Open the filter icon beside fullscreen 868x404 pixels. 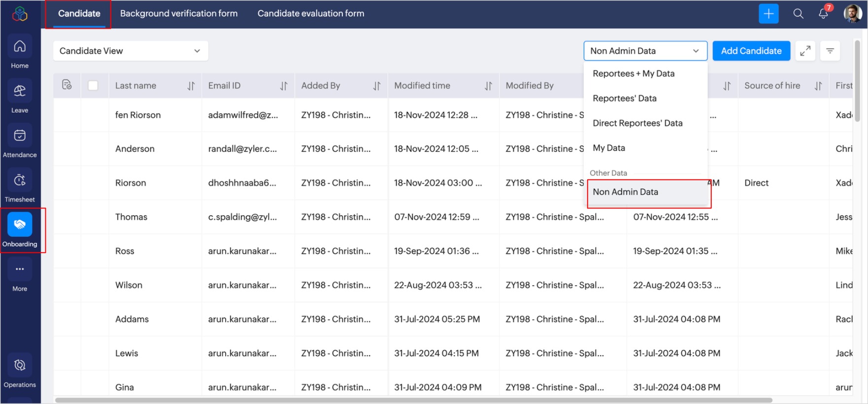coord(830,51)
